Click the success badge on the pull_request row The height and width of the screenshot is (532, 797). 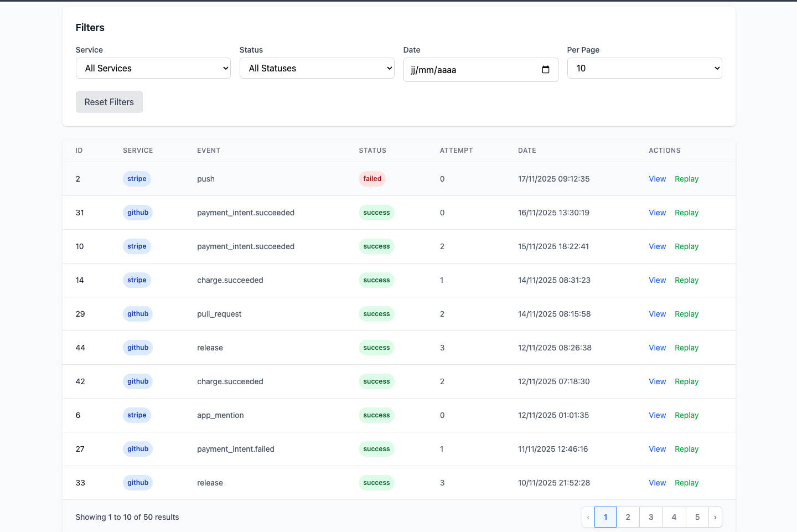tap(376, 314)
